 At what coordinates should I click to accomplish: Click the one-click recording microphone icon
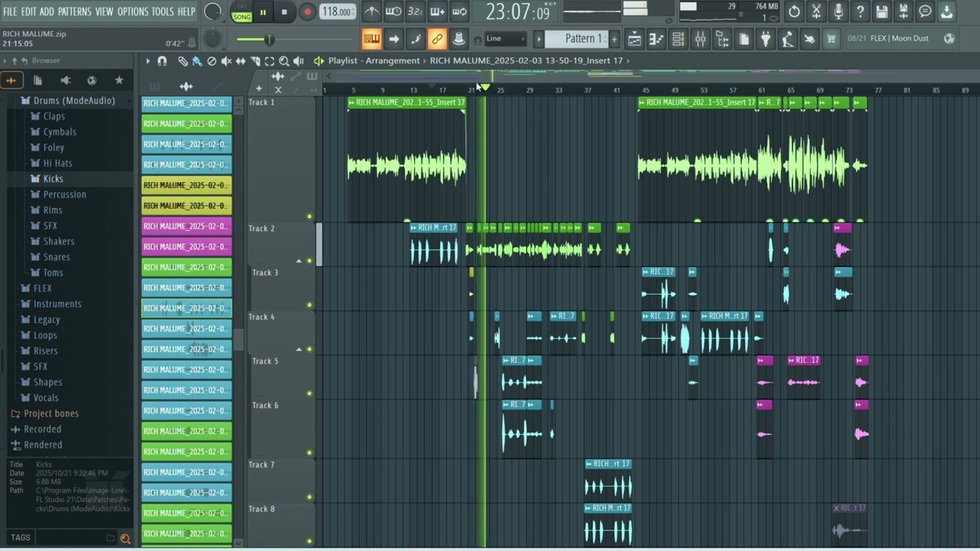[838, 11]
